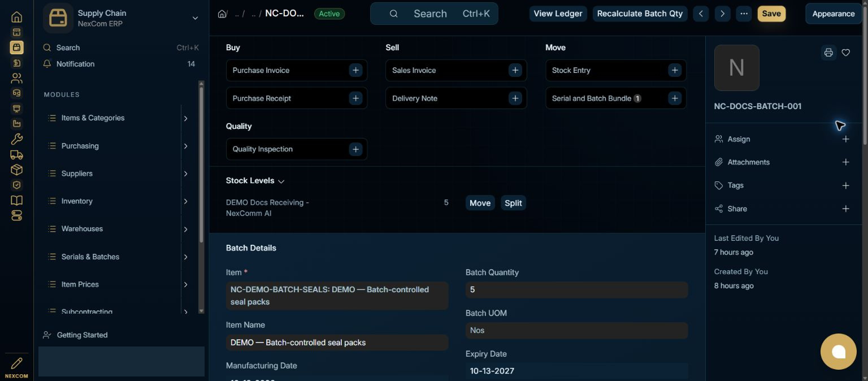Save the batch document

(771, 14)
